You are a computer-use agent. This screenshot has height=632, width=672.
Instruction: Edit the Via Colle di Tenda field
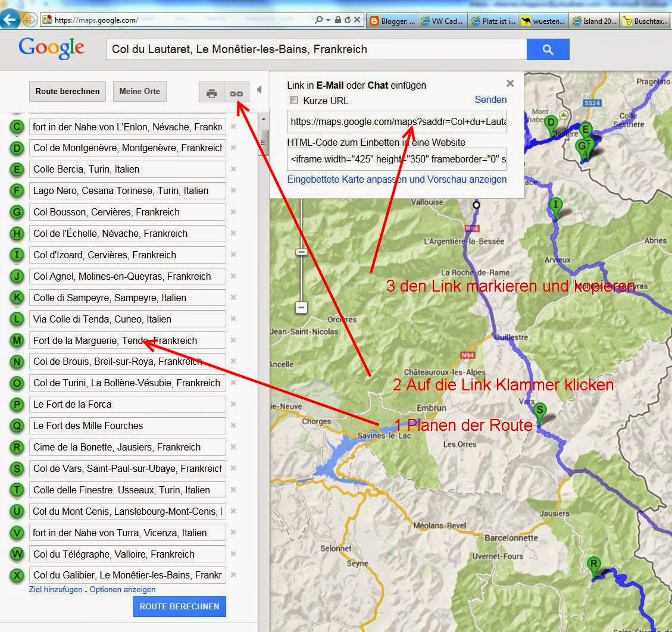[x=127, y=319]
